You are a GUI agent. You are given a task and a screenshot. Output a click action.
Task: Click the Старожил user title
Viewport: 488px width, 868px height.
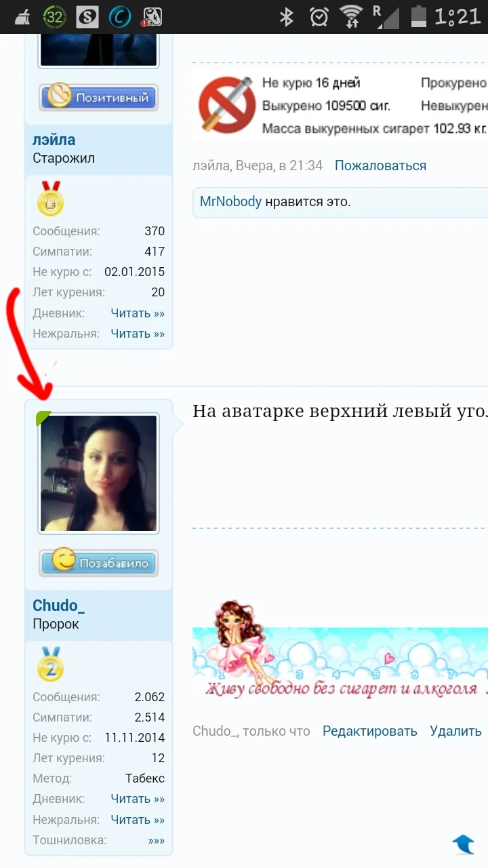64,159
